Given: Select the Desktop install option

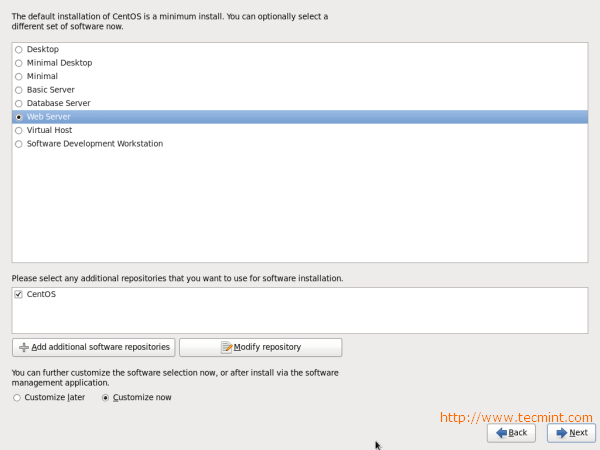Looking at the screenshot, I should [x=19, y=49].
